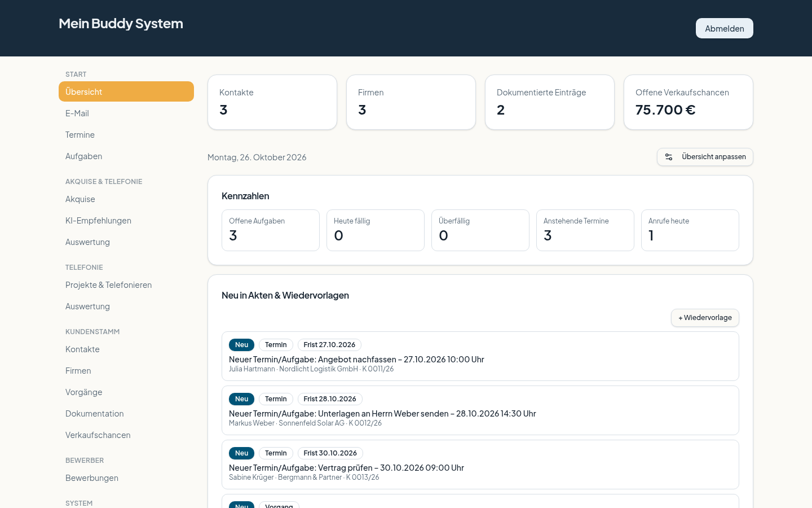Image resolution: width=812 pixels, height=508 pixels.
Task: Click the Offene Verkaufschancen card
Action: pos(689,102)
